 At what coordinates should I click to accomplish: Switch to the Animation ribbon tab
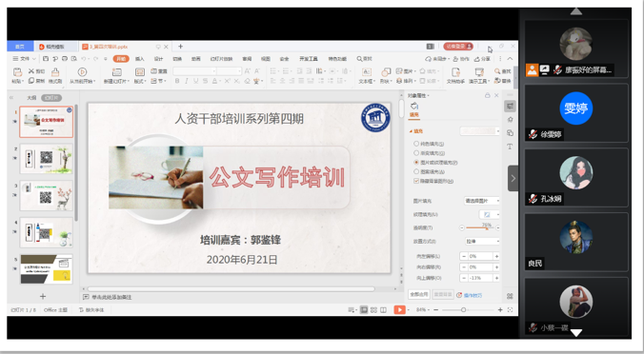196,59
